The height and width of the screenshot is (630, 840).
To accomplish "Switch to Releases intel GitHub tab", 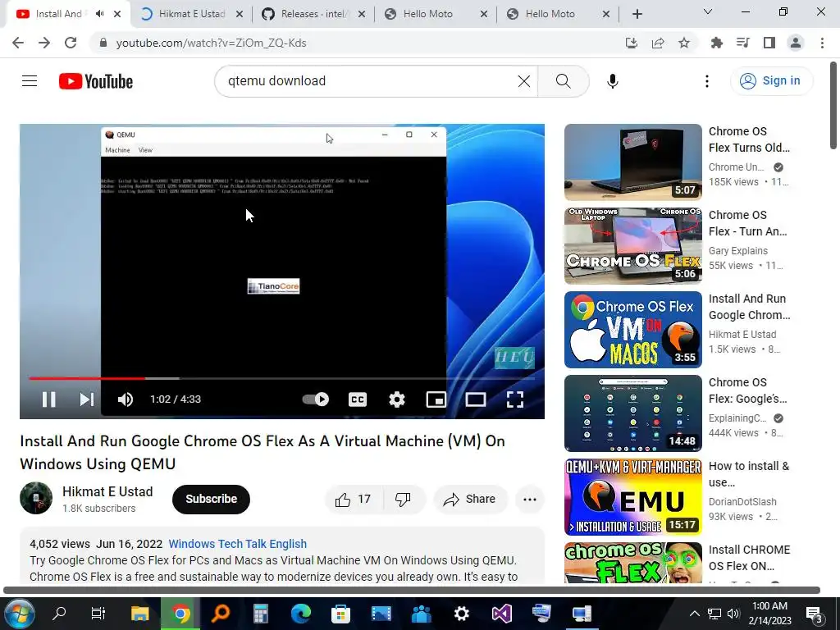I will point(313,14).
